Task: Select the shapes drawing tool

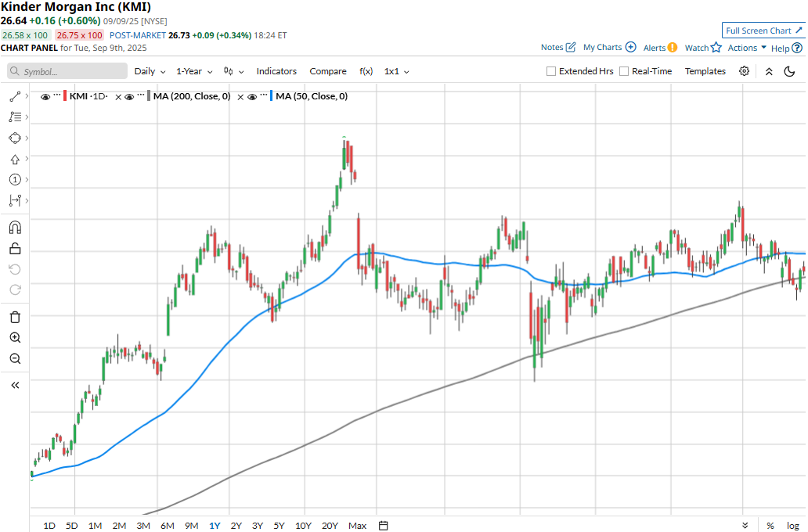Action: pyautogui.click(x=14, y=138)
